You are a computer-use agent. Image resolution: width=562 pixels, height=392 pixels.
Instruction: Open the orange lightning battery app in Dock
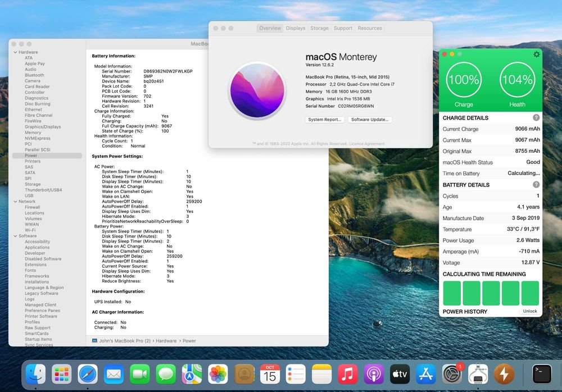[504, 374]
